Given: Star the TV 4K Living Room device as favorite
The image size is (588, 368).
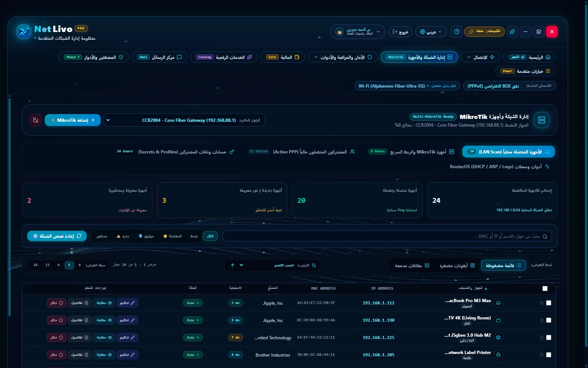Looking at the screenshot, I should (541, 320).
